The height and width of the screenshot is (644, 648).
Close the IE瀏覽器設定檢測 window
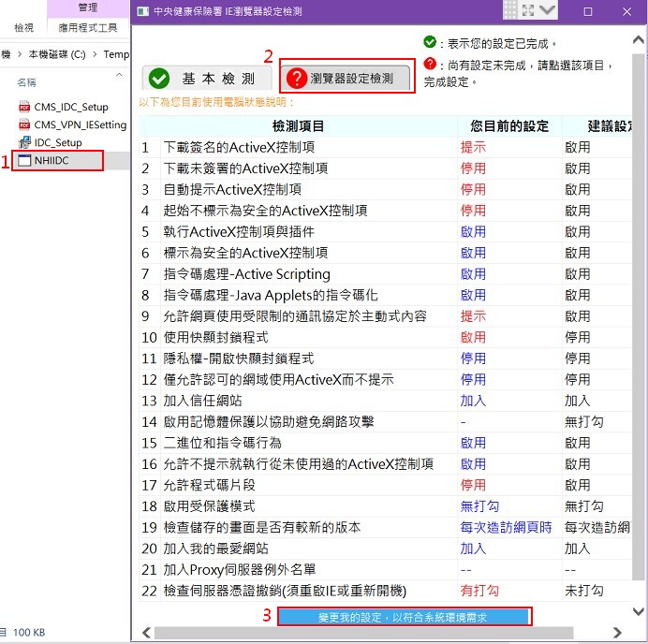(x=626, y=11)
